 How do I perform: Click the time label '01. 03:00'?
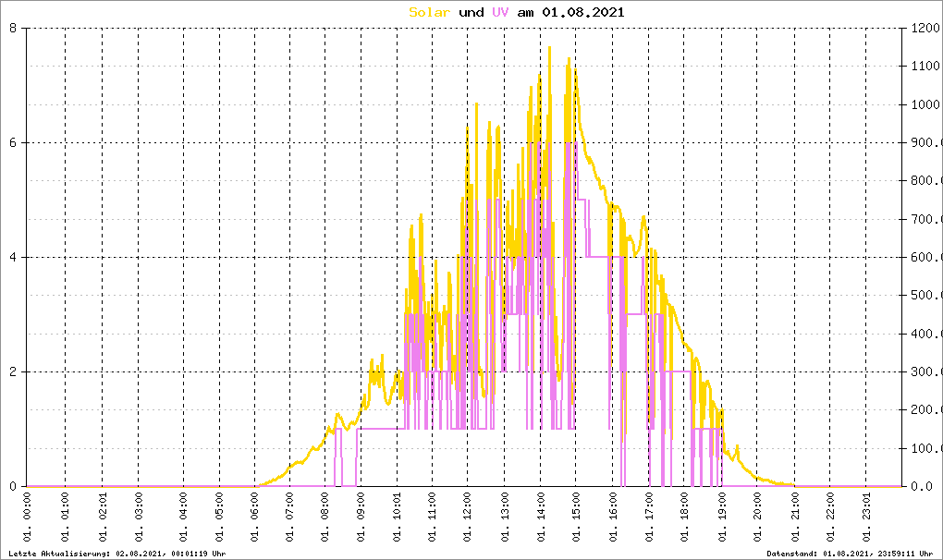click(x=139, y=517)
